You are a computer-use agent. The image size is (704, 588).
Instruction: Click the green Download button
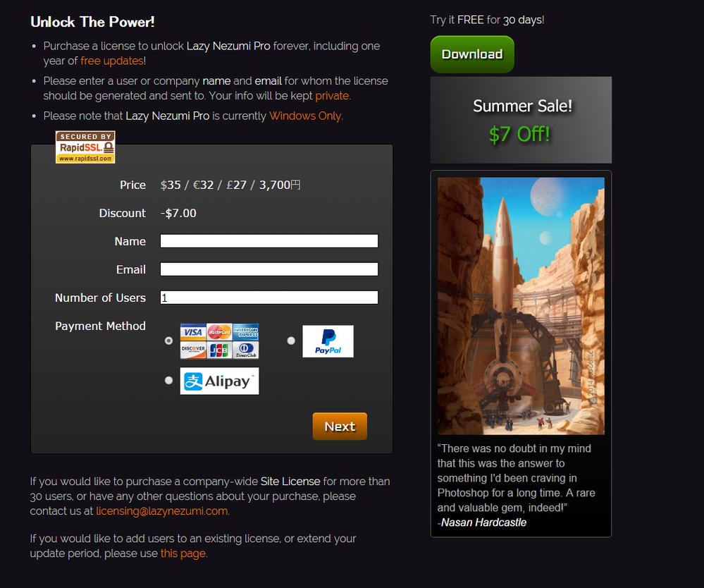(472, 54)
